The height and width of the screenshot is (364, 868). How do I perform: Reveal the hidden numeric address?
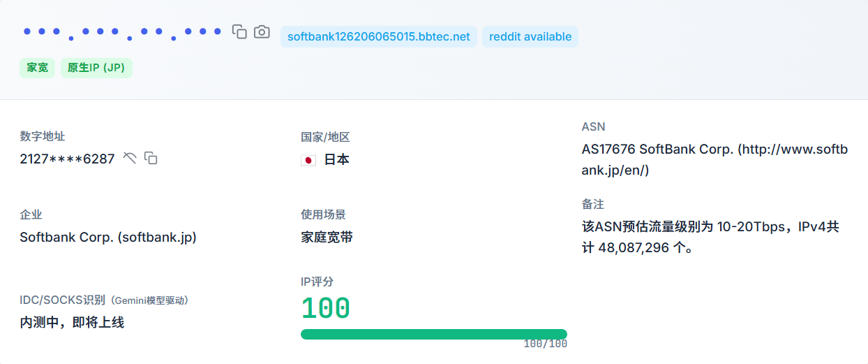[130, 158]
